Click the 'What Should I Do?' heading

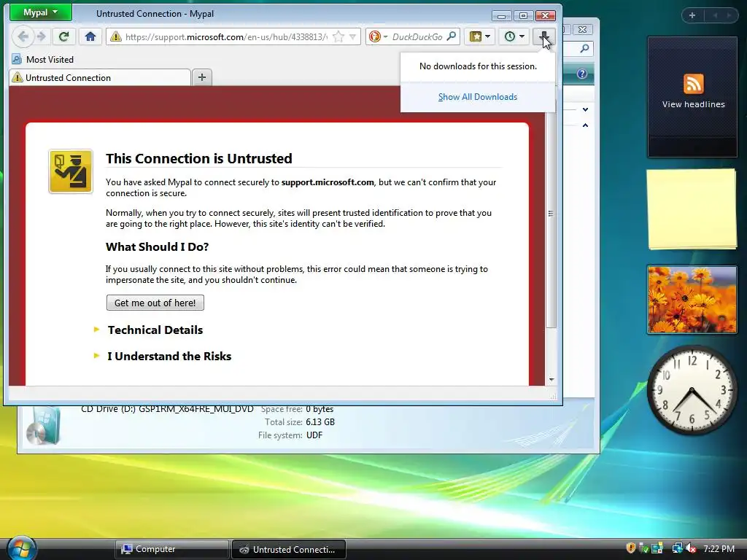tap(158, 246)
